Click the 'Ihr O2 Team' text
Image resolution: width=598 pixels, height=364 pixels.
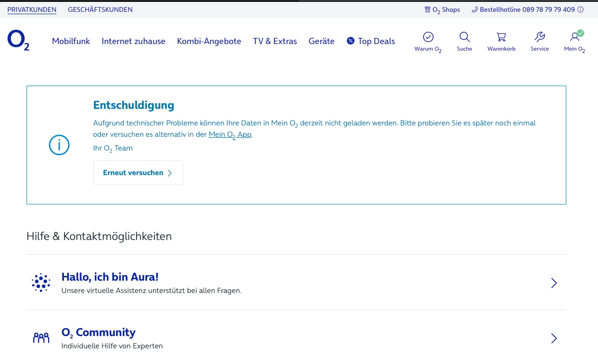(x=113, y=149)
